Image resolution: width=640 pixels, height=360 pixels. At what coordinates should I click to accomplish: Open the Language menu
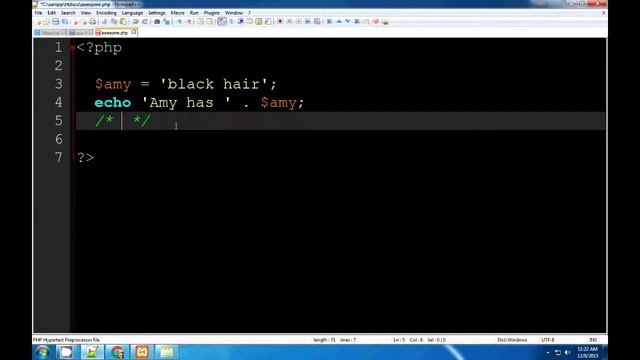pos(132,13)
